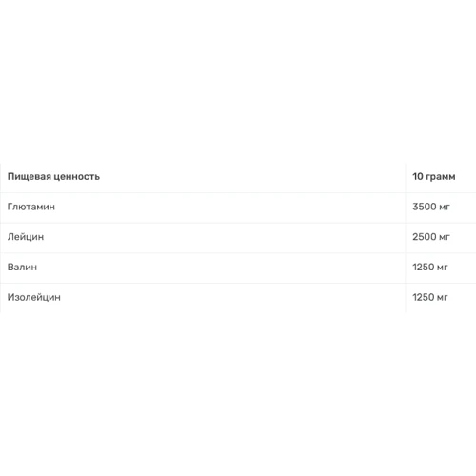Viewport: 476px width, 476px height.
Task: Click the "мг" unit beside 2500
Action: [445, 238]
